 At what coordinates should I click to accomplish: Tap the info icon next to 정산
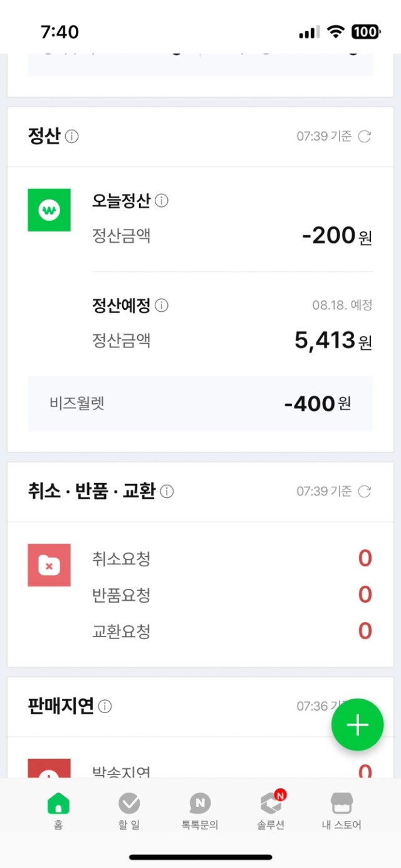click(x=72, y=137)
